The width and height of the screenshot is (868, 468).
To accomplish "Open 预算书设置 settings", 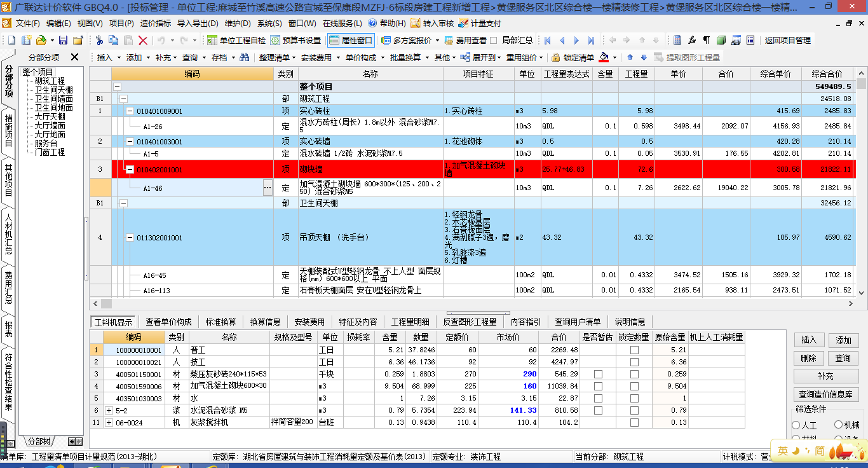I will (296, 40).
